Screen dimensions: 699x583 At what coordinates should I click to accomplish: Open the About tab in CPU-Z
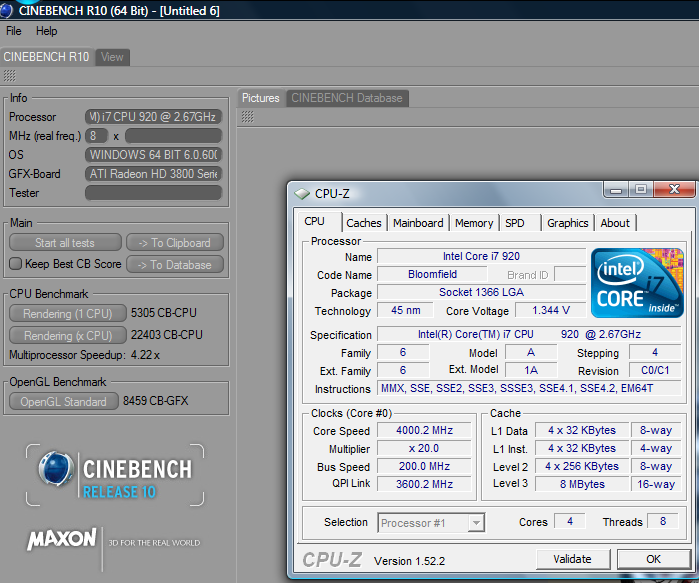coord(615,223)
